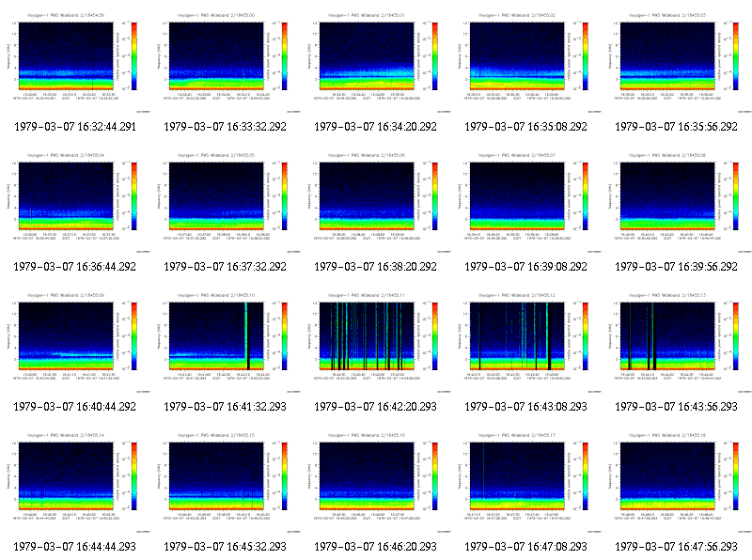The height and width of the screenshot is (560, 752).
Task: Open spectrogram thumbnail for 16:43:08.293
Action: tap(526, 341)
